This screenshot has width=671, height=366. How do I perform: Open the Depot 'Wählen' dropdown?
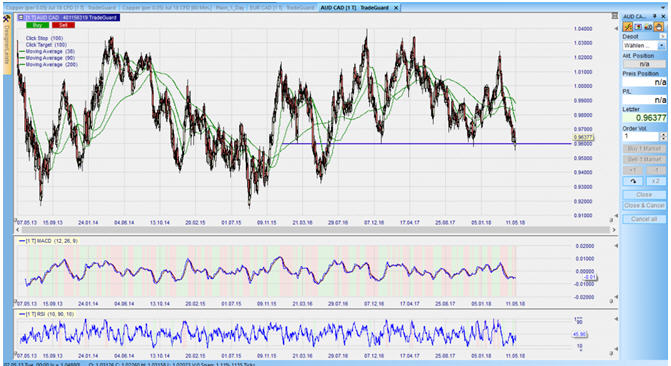tap(662, 45)
